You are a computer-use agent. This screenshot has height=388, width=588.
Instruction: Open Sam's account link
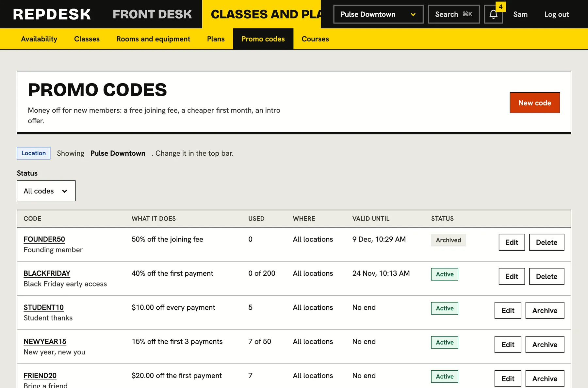click(x=520, y=14)
